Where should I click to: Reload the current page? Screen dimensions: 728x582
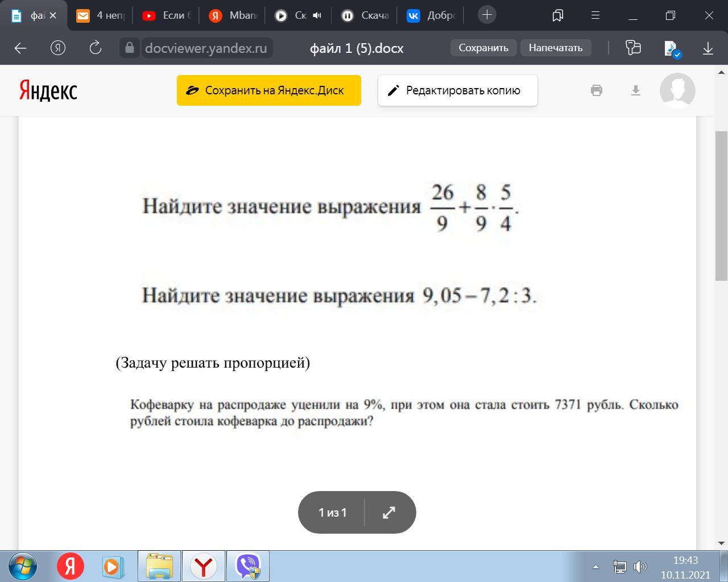(x=96, y=48)
